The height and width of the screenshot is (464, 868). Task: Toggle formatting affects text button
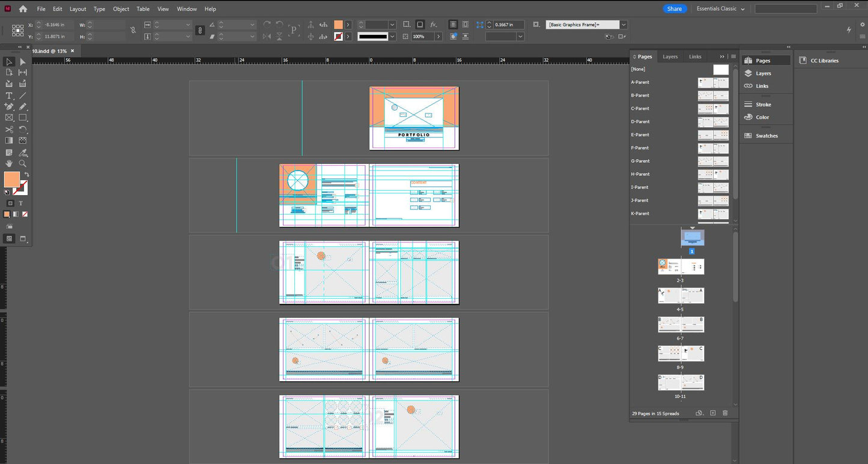pyautogui.click(x=20, y=203)
